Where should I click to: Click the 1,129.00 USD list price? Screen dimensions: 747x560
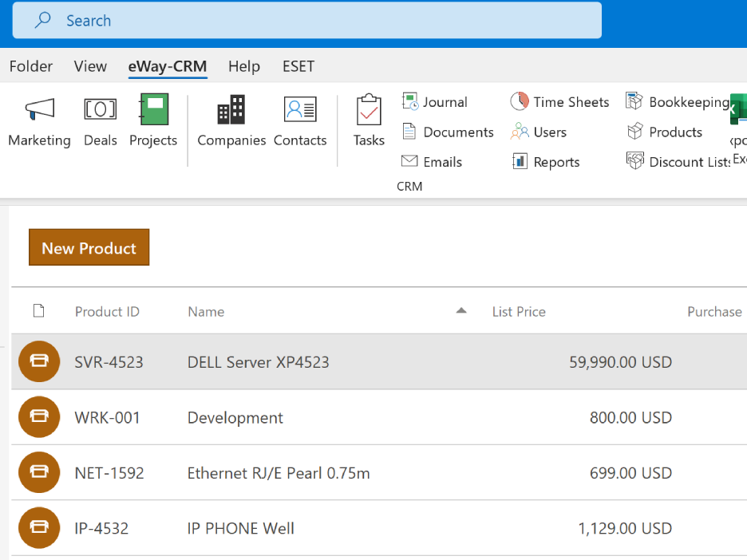(625, 528)
